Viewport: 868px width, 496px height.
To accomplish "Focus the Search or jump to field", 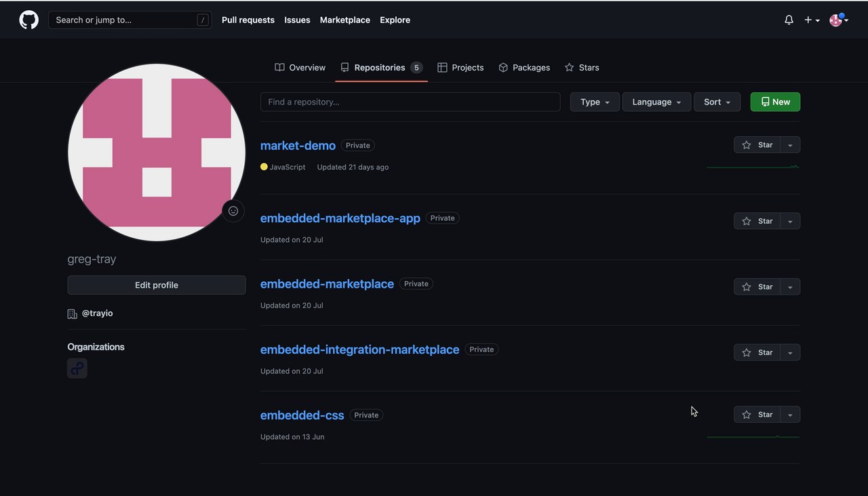I will pos(130,20).
